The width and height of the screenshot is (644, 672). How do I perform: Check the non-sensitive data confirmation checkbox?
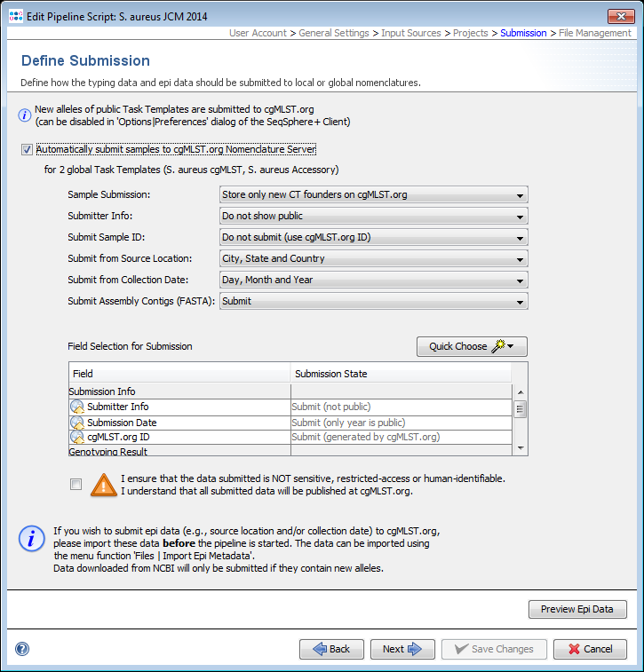(76, 485)
